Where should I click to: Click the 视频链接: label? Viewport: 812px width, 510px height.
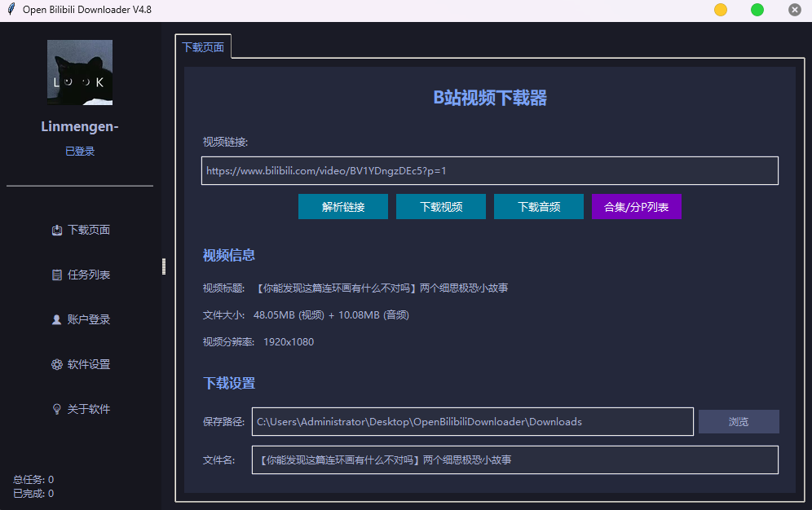225,142
